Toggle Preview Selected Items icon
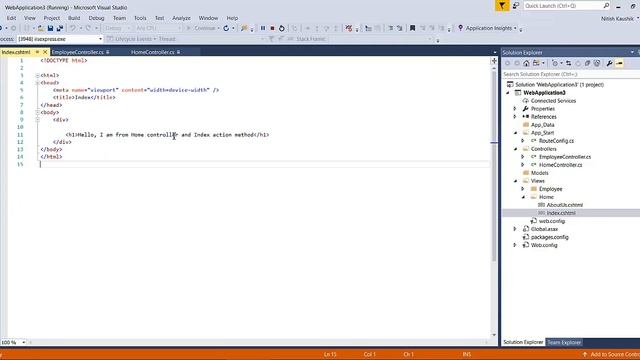This screenshot has width=640, height=360. tap(620, 63)
